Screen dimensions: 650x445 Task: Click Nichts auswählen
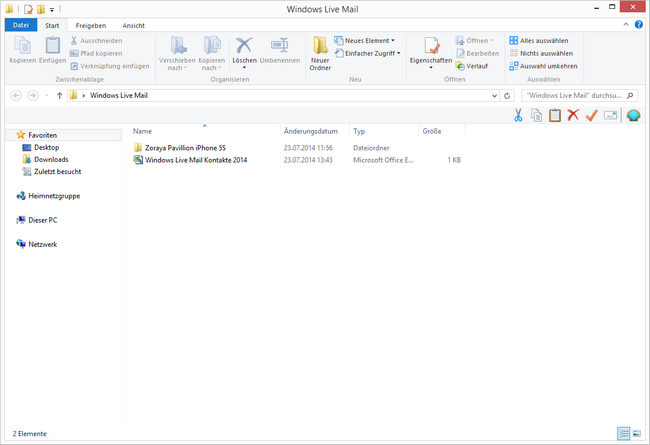click(541, 53)
